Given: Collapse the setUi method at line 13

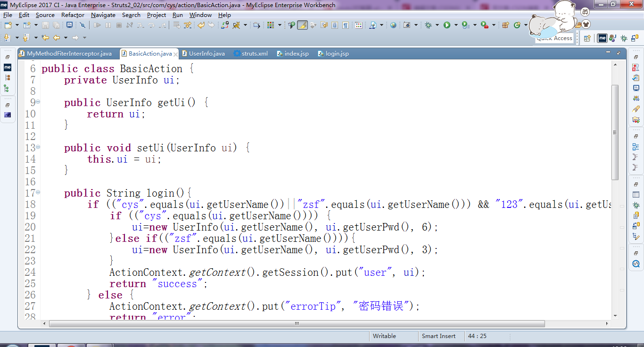Looking at the screenshot, I should pos(38,147).
